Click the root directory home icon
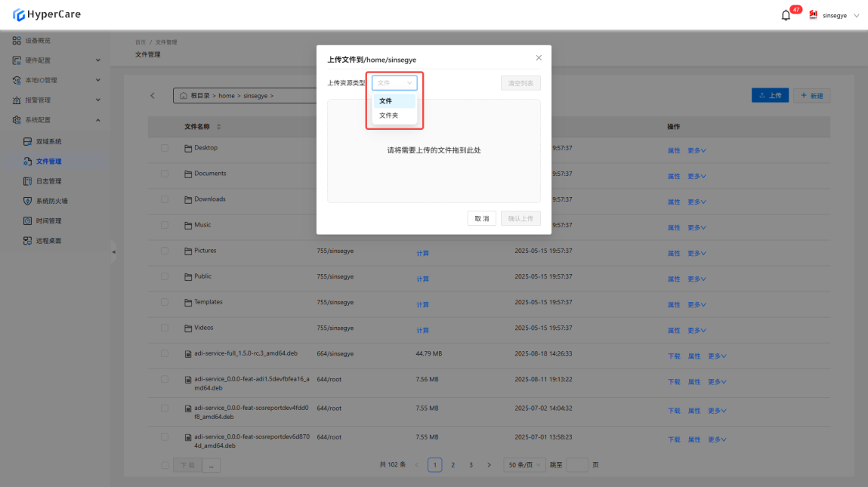Screen dimensions: 868x487 [184, 96]
